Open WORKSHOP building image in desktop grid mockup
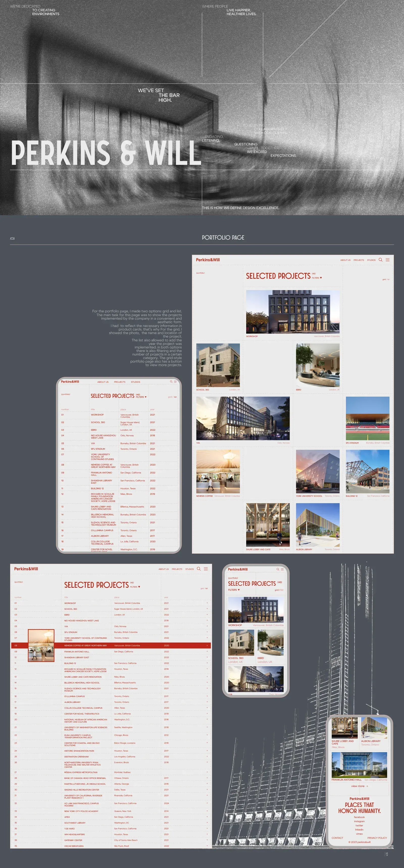The image size is (404, 868). 293,312
